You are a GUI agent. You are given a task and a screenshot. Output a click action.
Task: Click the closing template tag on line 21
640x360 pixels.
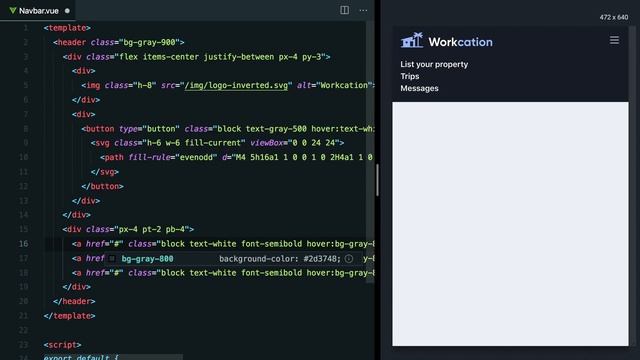tap(69, 316)
